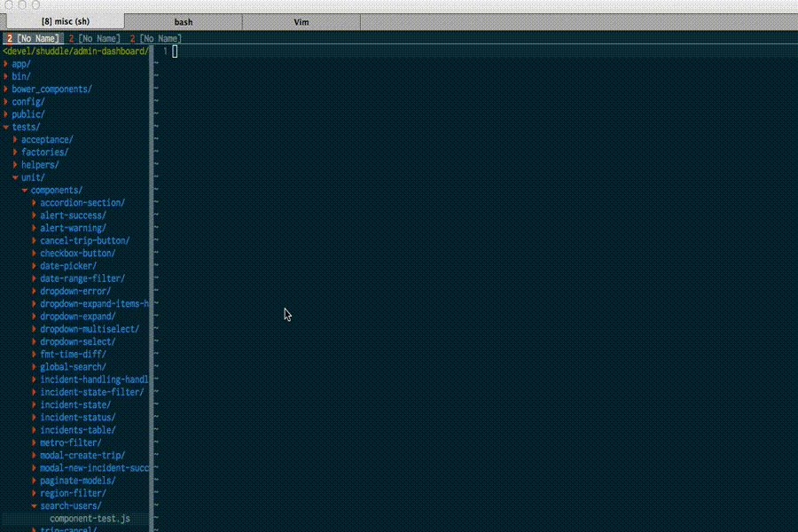Select the incident-state-filter/ directory
This screenshot has width=798, height=532.
click(92, 393)
